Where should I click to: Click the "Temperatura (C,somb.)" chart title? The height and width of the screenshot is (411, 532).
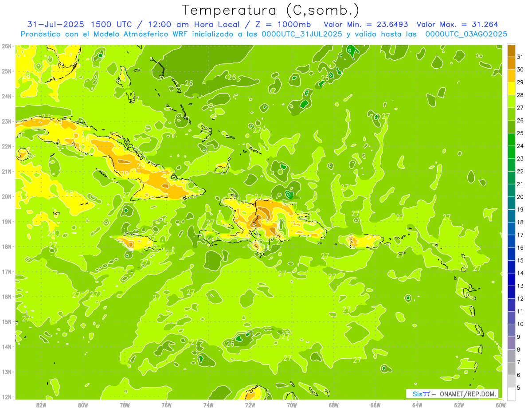271,10
